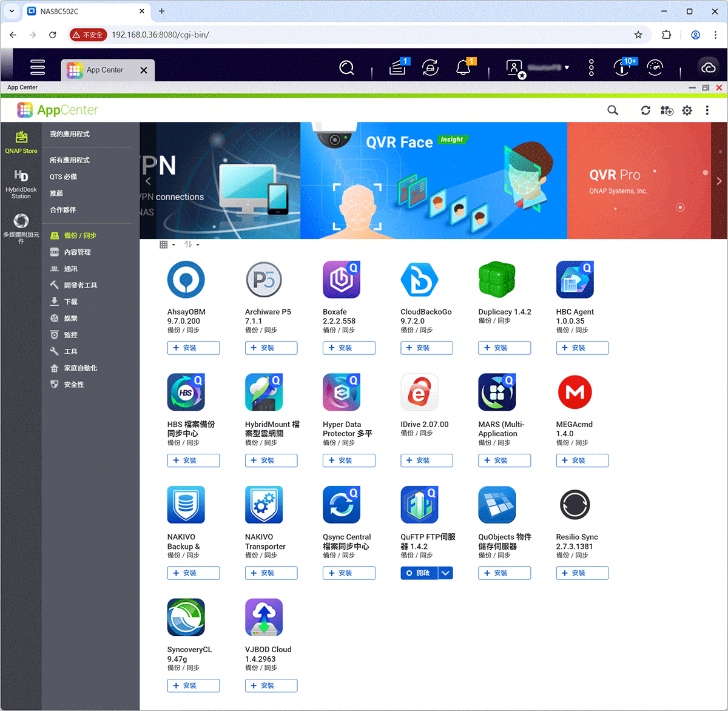
Task: Expand the QuFTP open button dropdown arrow
Action: 446,573
